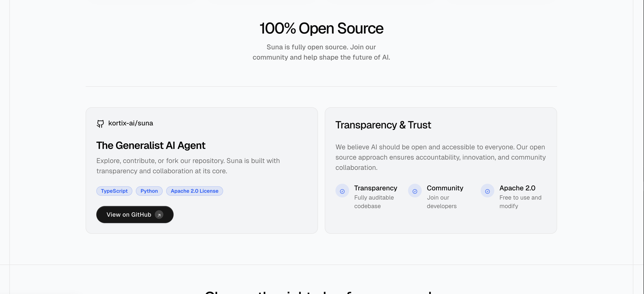Select the Apache 2.0 License tag
644x294 pixels.
pos(195,191)
